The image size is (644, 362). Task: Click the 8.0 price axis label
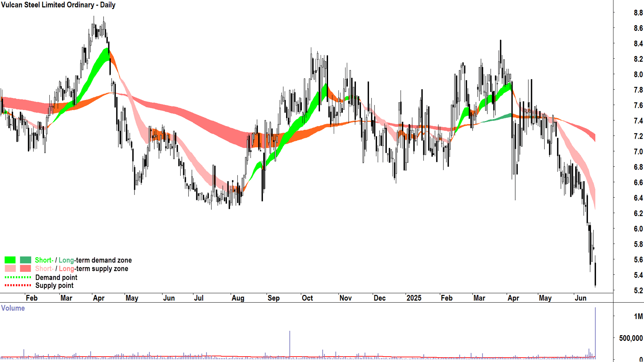pos(638,74)
